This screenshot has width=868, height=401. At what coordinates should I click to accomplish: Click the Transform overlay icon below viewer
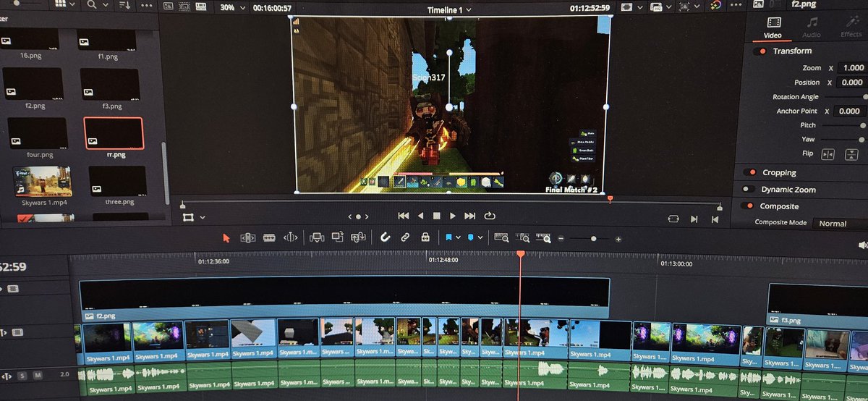click(x=189, y=217)
